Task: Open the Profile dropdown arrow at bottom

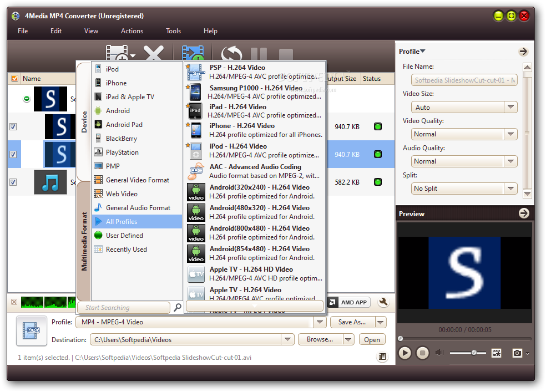Action: point(319,322)
